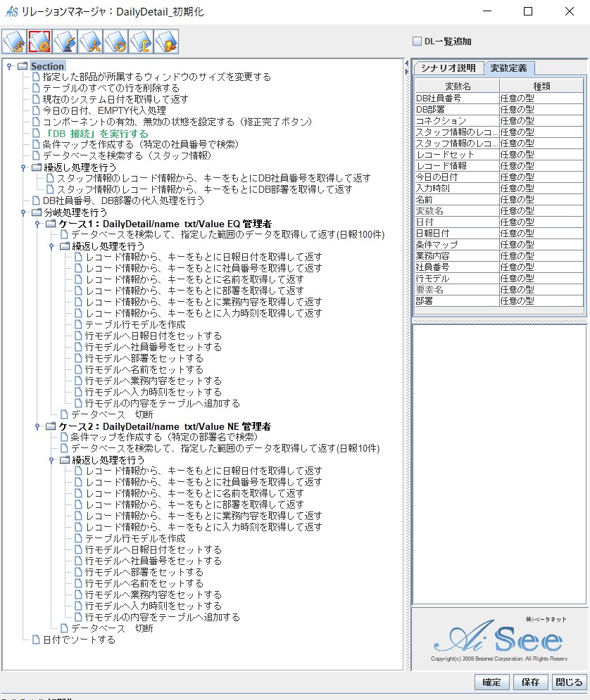Click the circular loop arrow toolbar icon
This screenshot has height=700, width=590.
(x=115, y=42)
